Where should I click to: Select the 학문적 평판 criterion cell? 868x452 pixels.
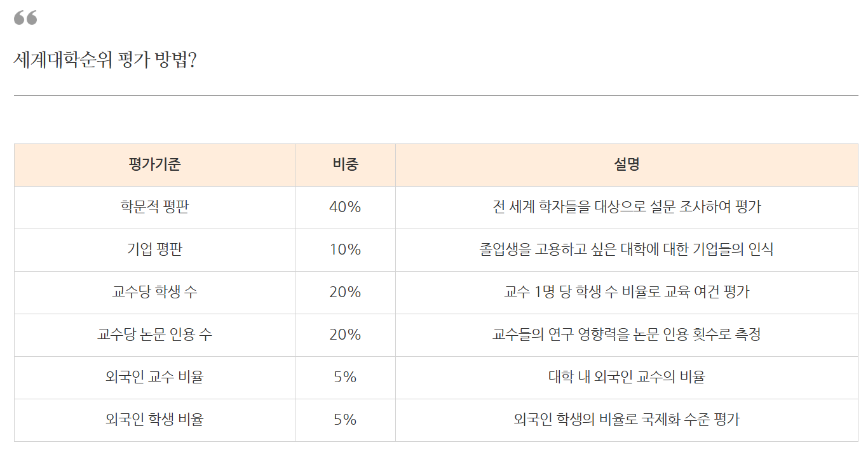154,208
